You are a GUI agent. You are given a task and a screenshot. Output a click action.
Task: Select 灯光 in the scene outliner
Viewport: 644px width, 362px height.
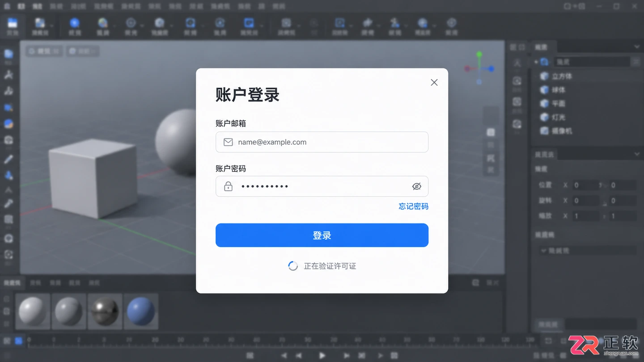click(x=559, y=117)
